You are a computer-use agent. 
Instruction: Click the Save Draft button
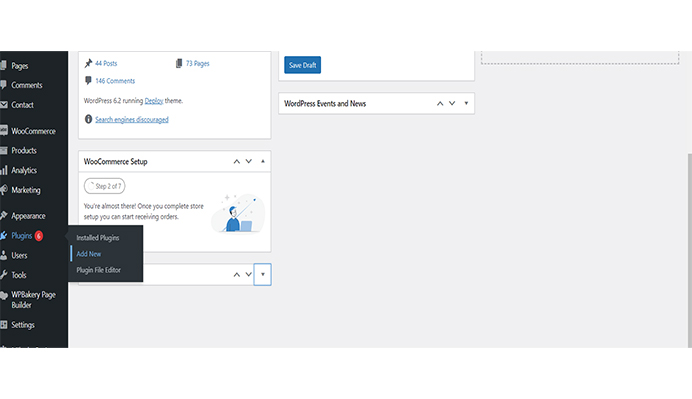click(302, 65)
